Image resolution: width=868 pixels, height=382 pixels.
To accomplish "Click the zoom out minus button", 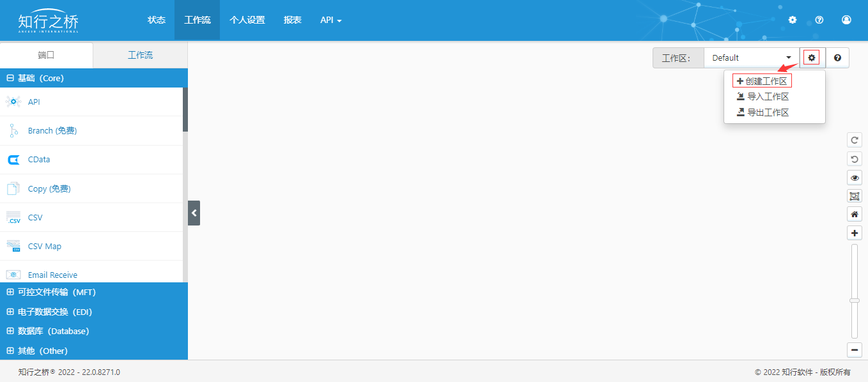I will tap(855, 349).
